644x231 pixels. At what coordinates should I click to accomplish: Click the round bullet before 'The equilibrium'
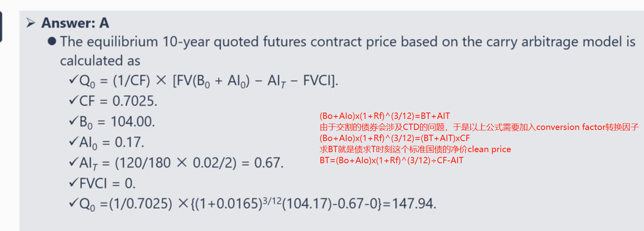coord(52,41)
